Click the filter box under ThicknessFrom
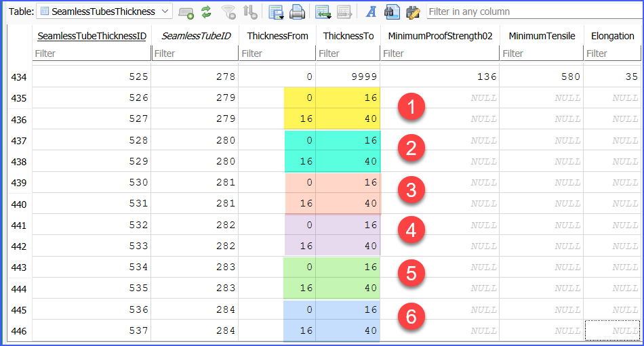Image resolution: width=644 pixels, height=346 pixels. tap(277, 53)
